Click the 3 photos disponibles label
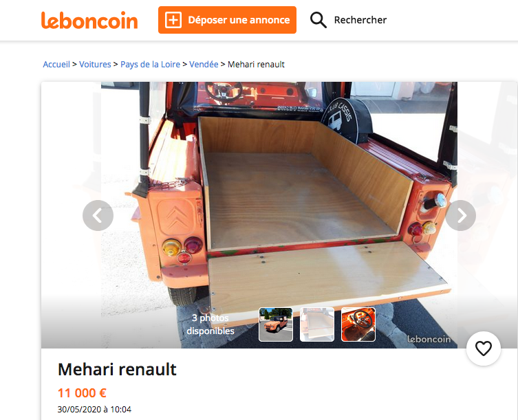Image resolution: width=518 pixels, height=420 pixels. point(211,324)
